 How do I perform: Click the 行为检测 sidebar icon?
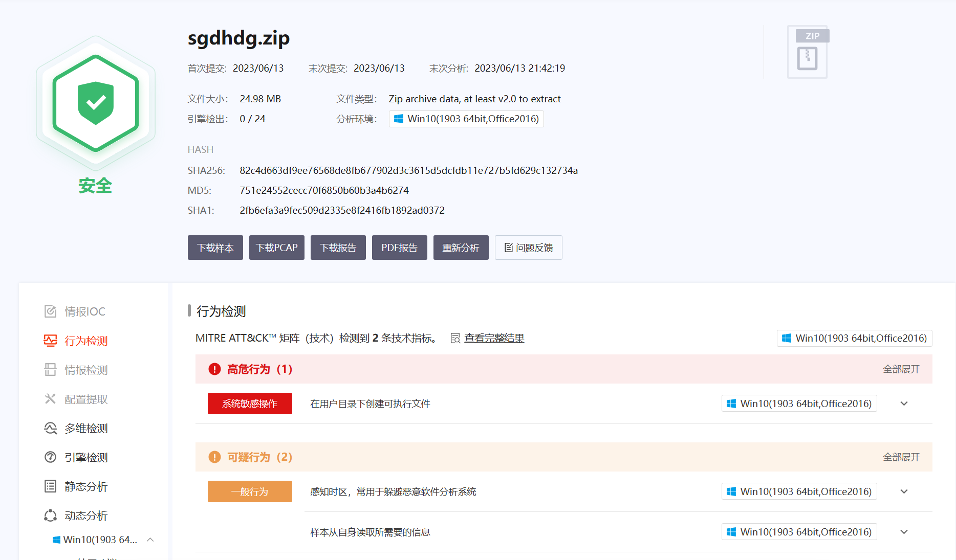tap(50, 341)
